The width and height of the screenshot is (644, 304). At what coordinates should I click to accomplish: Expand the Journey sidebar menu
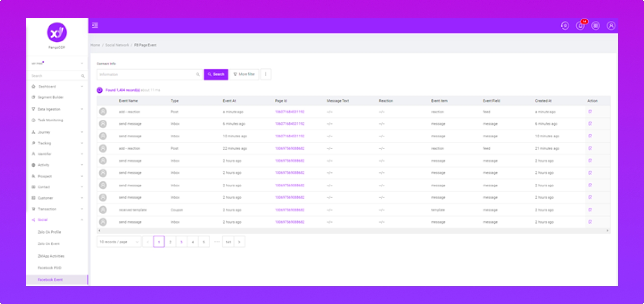[57, 132]
